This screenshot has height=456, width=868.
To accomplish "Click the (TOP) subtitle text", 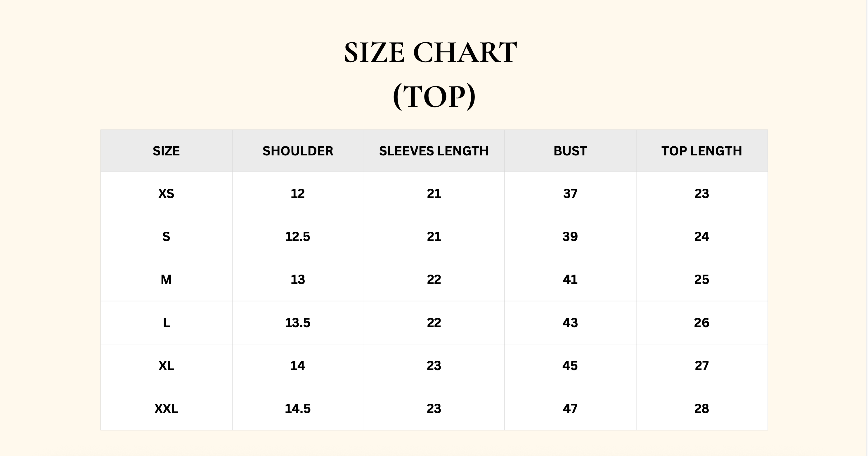I will point(434,97).
